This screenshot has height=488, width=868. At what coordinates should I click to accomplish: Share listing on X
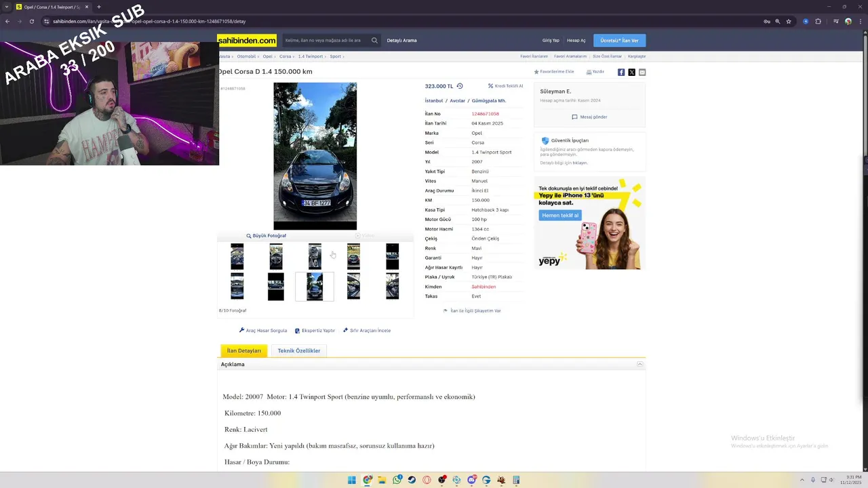[x=632, y=72]
